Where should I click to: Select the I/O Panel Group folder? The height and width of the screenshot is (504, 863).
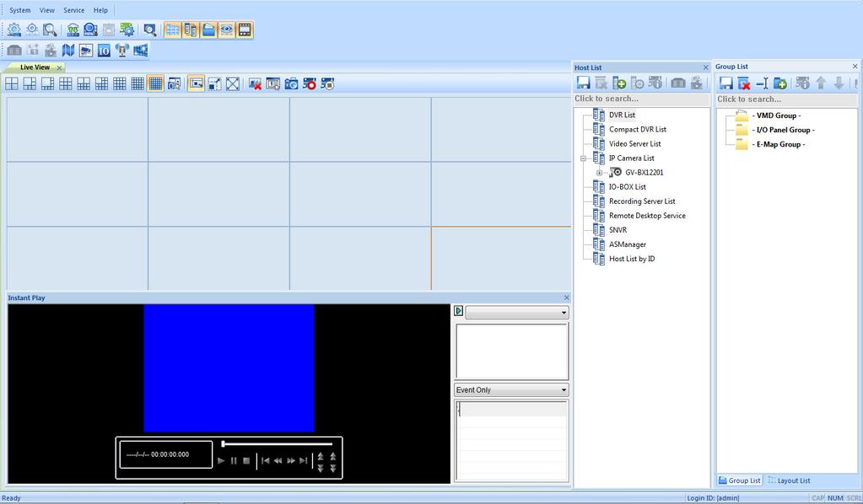(x=783, y=130)
